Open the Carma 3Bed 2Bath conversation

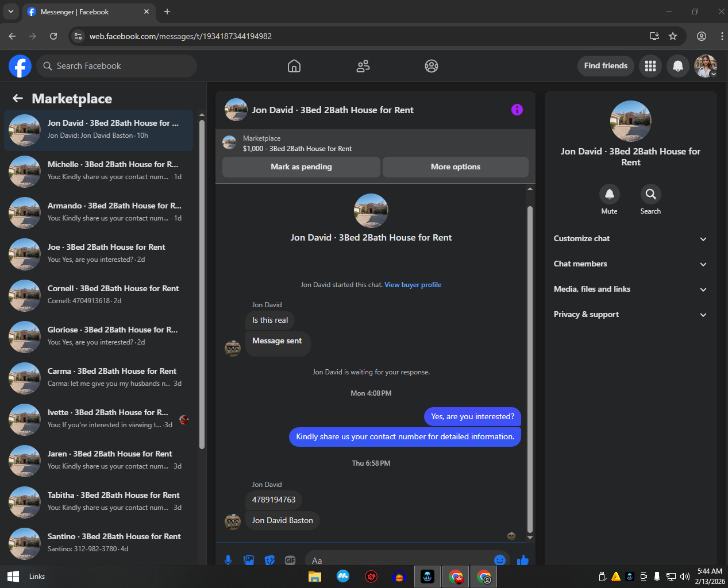click(99, 378)
